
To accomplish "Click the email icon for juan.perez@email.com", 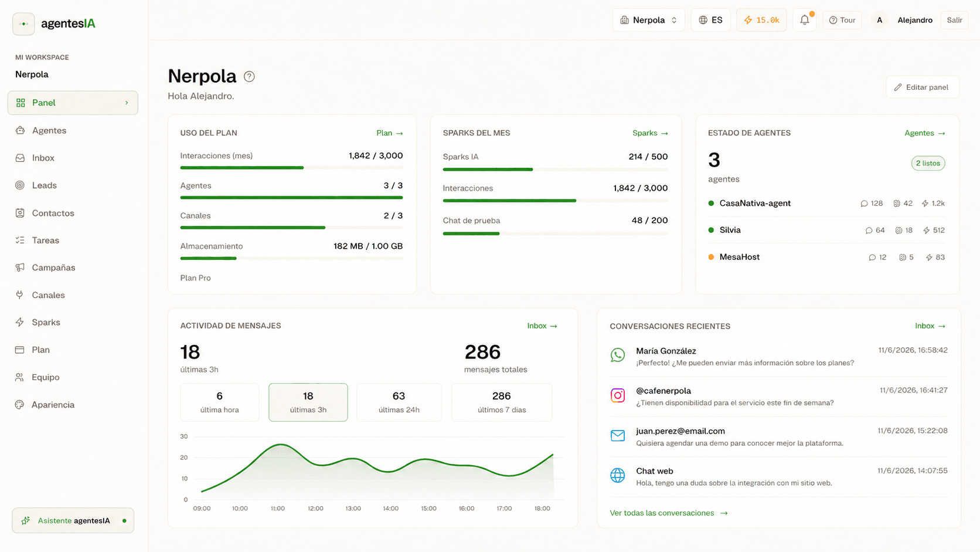I will pyautogui.click(x=618, y=435).
